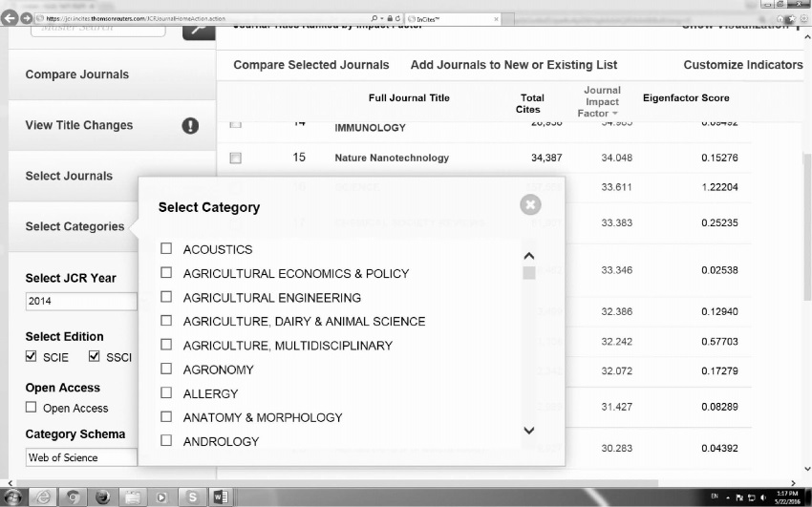Viewport: 812px width, 507px height.
Task: Sort by the Journal Impact Factor arrow
Action: (x=614, y=114)
